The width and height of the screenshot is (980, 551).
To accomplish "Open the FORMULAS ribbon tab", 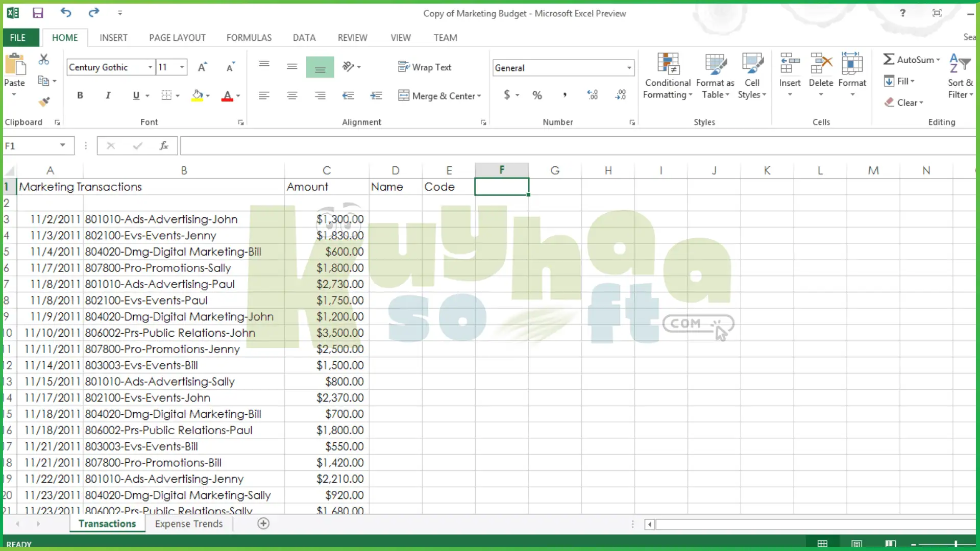I will (249, 38).
